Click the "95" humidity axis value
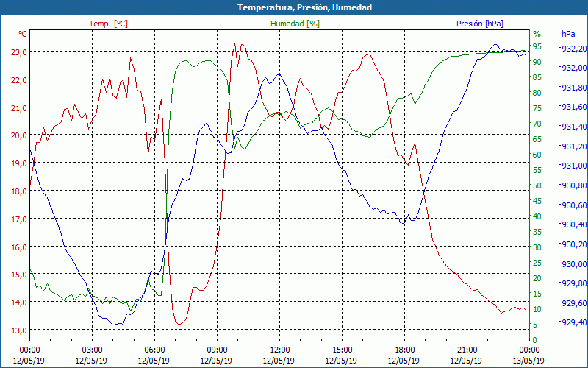Image resolution: width=588 pixels, height=368 pixels. (x=537, y=46)
